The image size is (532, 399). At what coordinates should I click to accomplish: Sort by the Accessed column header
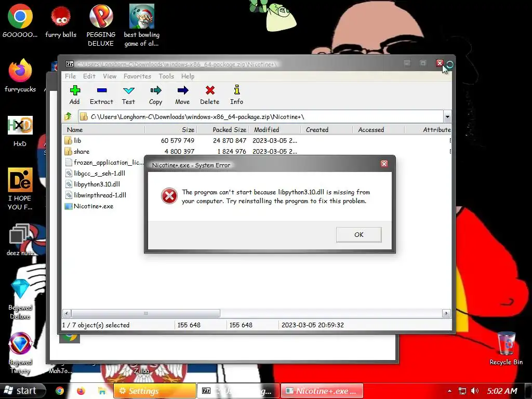pyautogui.click(x=379, y=129)
